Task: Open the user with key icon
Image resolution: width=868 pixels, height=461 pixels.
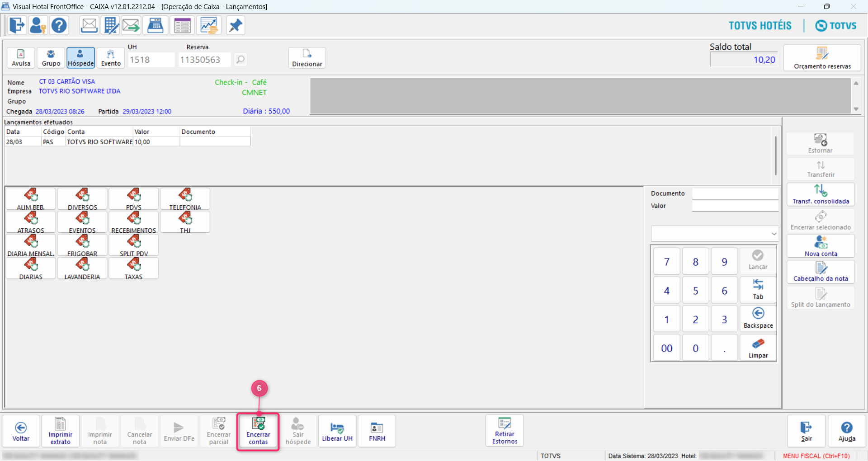Action: [38, 25]
